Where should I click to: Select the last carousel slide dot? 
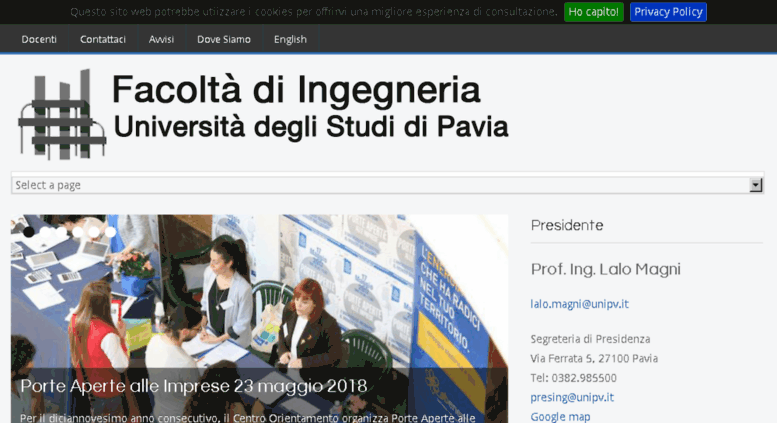point(110,231)
